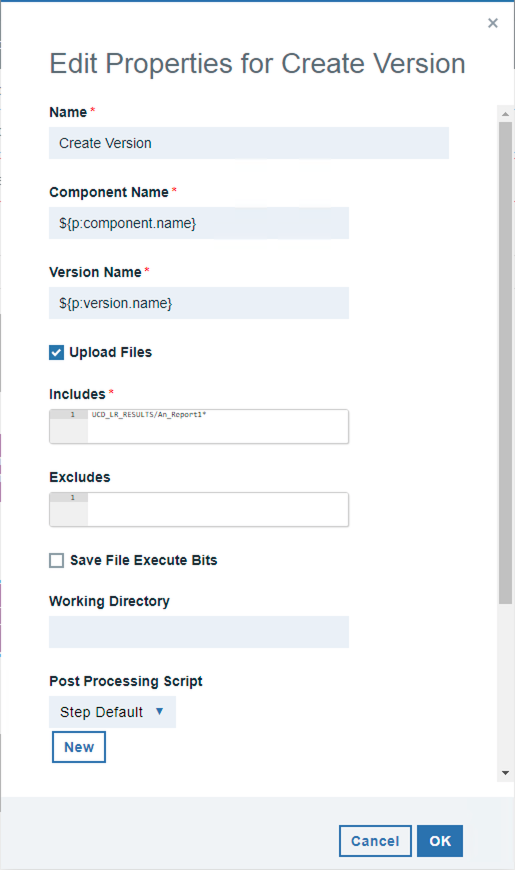Close the Edit Properties dialog with X
This screenshot has width=515, height=870.
coord(492,23)
